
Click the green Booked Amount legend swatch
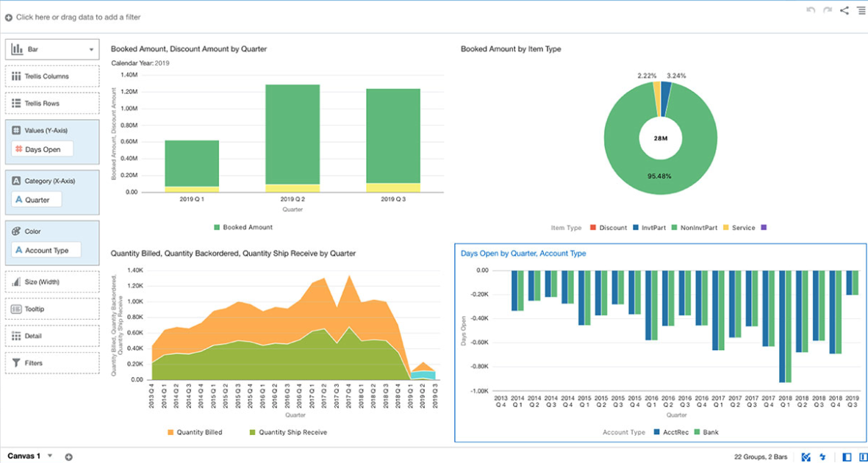(x=217, y=227)
